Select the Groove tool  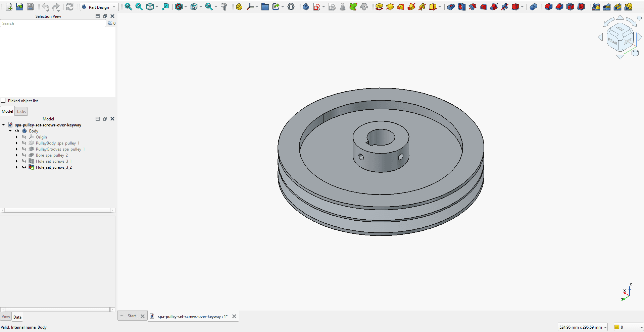click(x=473, y=7)
